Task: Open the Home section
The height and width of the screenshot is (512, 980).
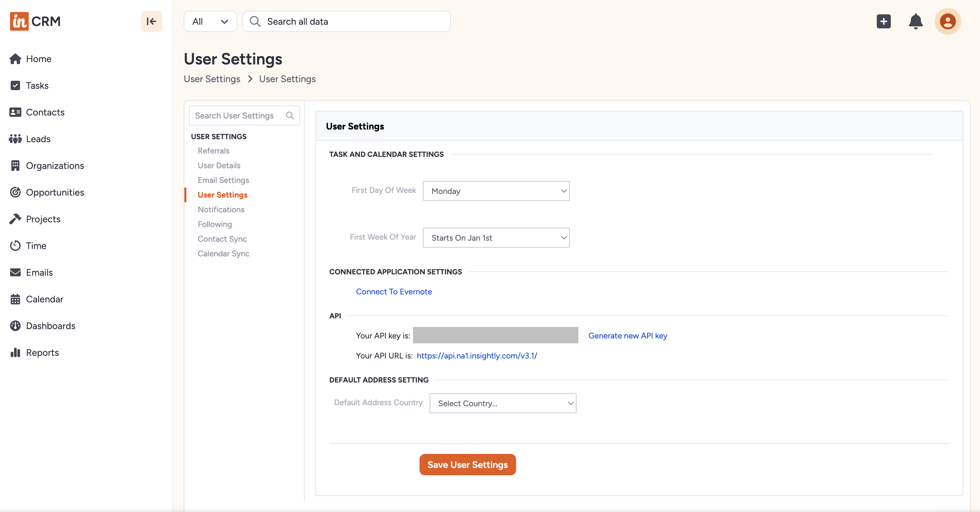Action: pyautogui.click(x=38, y=58)
